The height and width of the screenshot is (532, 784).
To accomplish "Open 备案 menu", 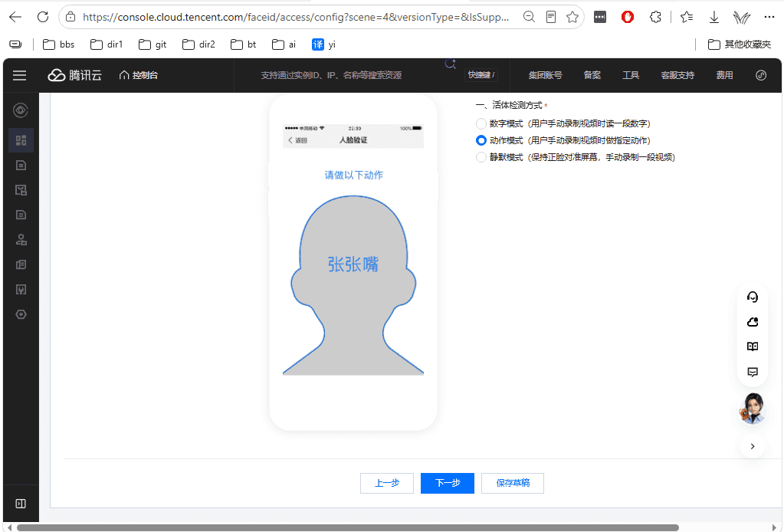I will 592,75.
